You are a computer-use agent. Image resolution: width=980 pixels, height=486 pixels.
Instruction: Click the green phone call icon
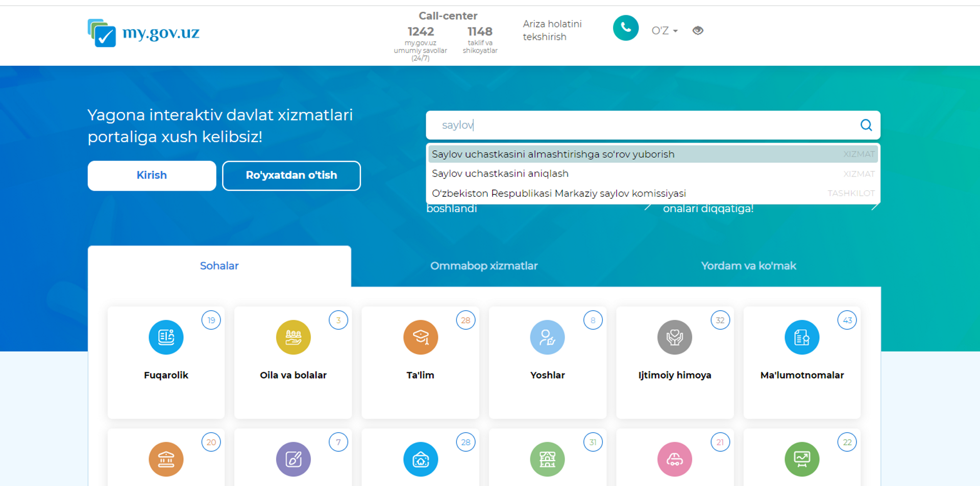(x=625, y=28)
